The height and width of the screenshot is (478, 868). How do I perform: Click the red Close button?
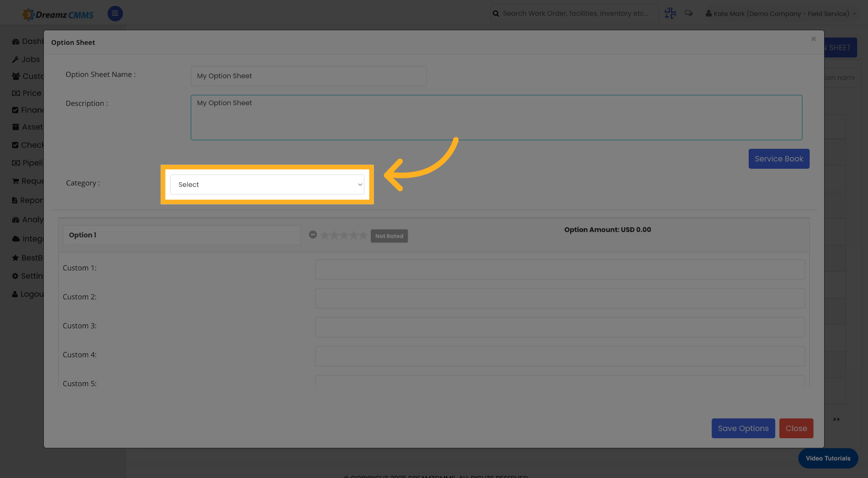pyautogui.click(x=796, y=428)
